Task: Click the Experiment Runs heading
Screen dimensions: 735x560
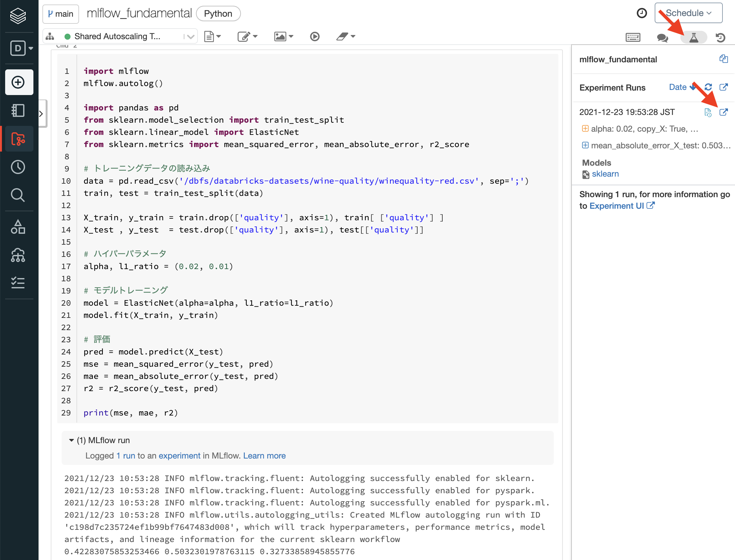Action: [x=612, y=88]
